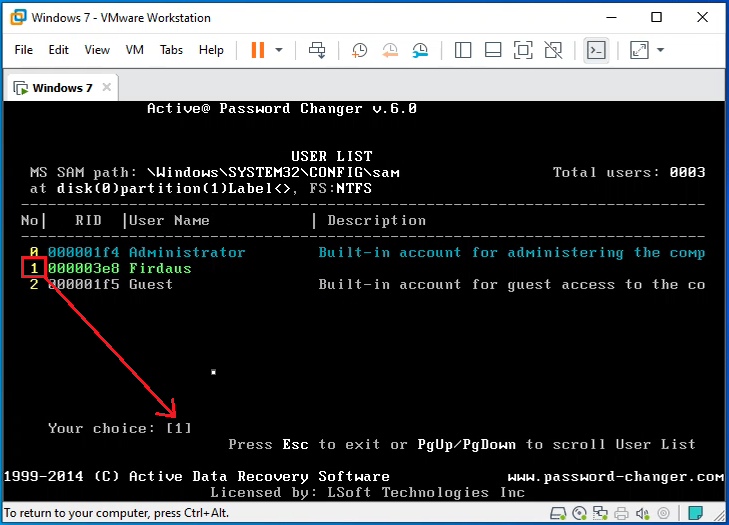Toggle the library sidebar view
The width and height of the screenshot is (729, 525).
tap(463, 50)
